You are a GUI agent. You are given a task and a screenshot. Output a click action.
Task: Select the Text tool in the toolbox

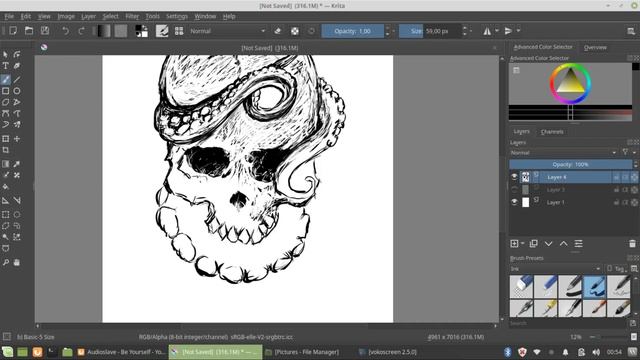click(x=6, y=66)
